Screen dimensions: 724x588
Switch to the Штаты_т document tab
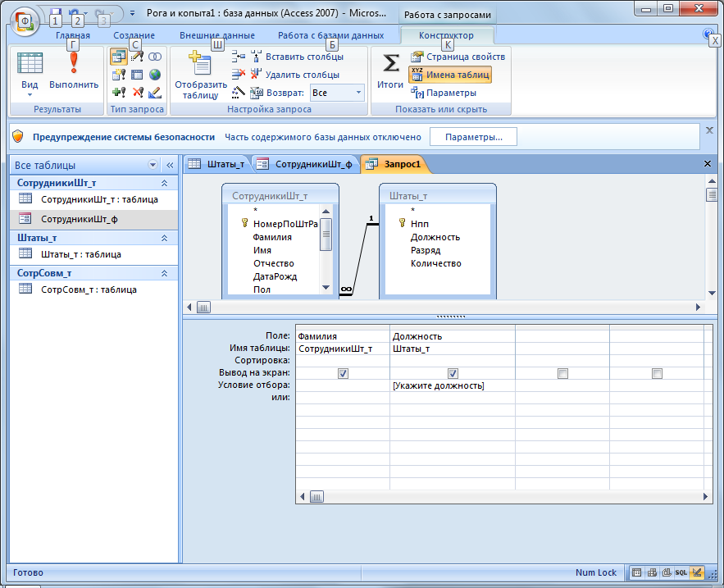[217, 164]
